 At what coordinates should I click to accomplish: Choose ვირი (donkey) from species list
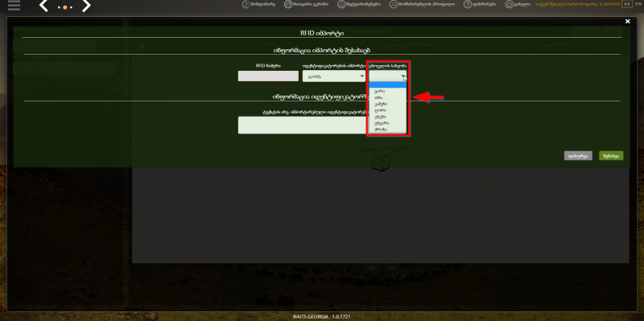click(388, 91)
